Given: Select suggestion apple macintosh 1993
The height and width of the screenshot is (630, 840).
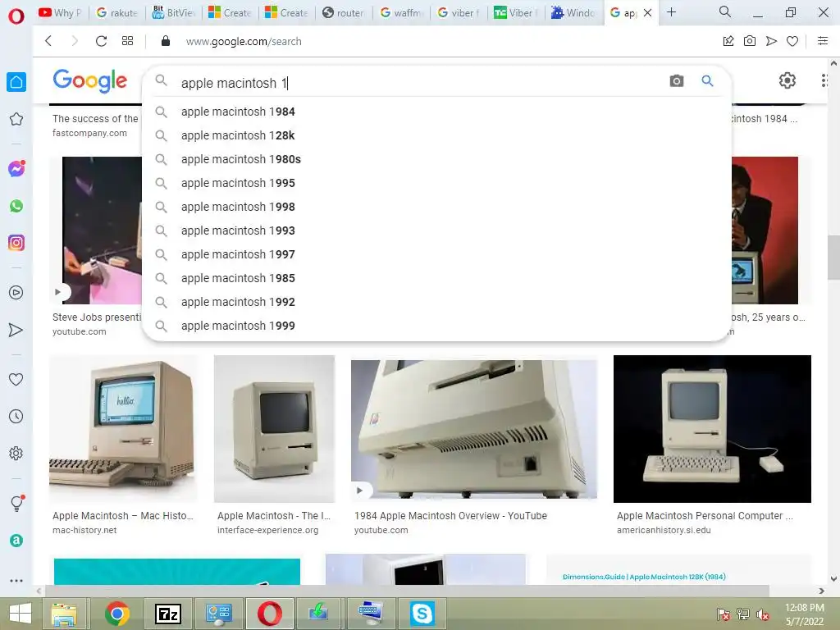Looking at the screenshot, I should [436, 231].
